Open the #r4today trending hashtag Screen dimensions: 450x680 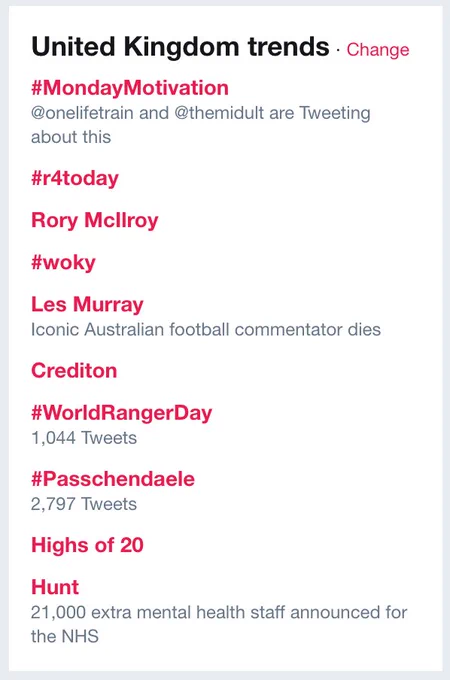(75, 179)
